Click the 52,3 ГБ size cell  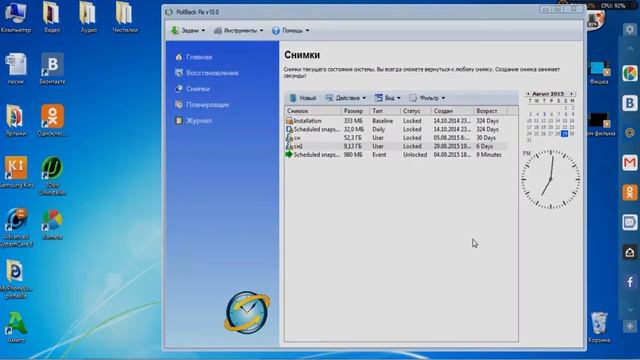coord(353,138)
